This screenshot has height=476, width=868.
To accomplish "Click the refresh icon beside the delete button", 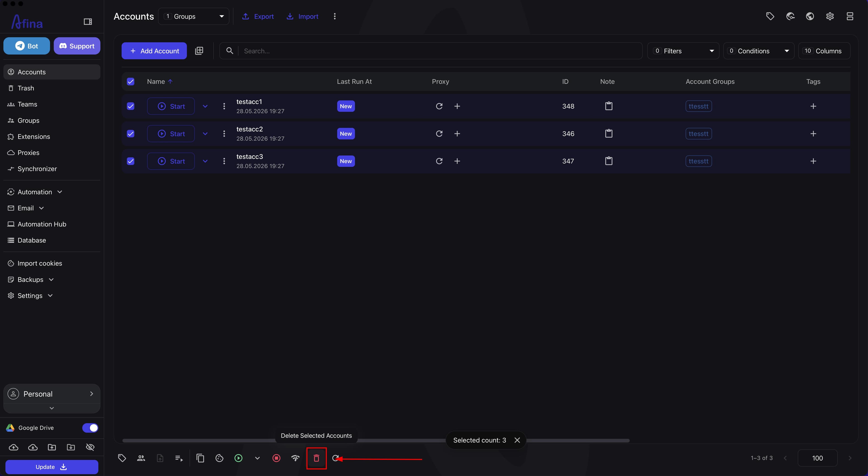I will [335, 458].
